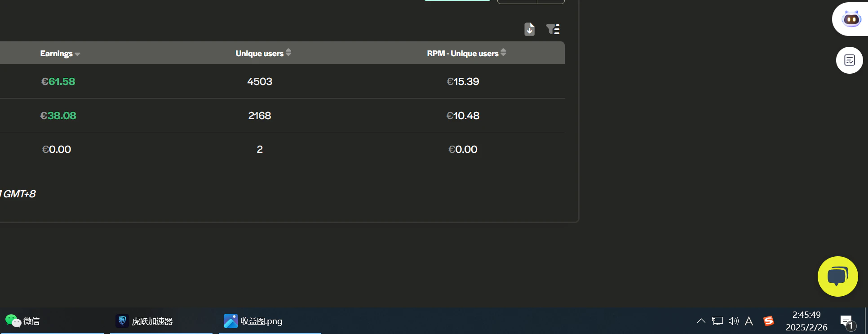This screenshot has width=868, height=334.
Task: Click the €38.08 earnings value
Action: pyautogui.click(x=58, y=116)
